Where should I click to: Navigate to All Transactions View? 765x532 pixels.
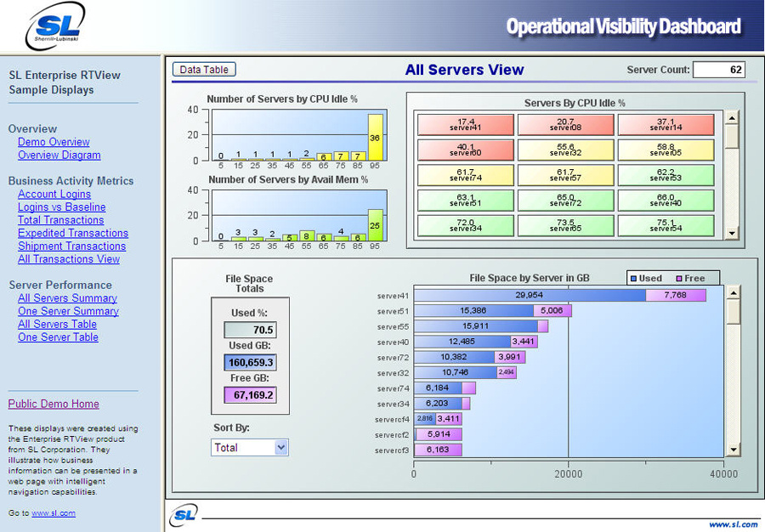pyautogui.click(x=69, y=259)
